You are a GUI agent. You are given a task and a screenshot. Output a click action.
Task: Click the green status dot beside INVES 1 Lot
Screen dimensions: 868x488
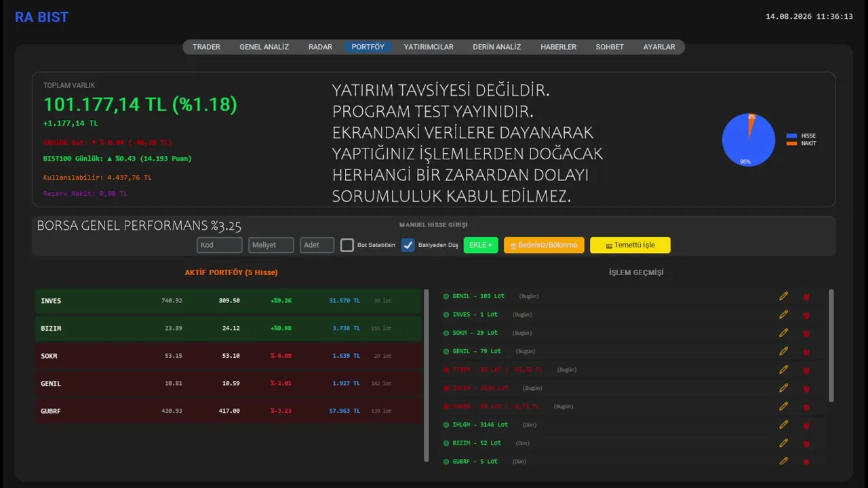coord(446,314)
